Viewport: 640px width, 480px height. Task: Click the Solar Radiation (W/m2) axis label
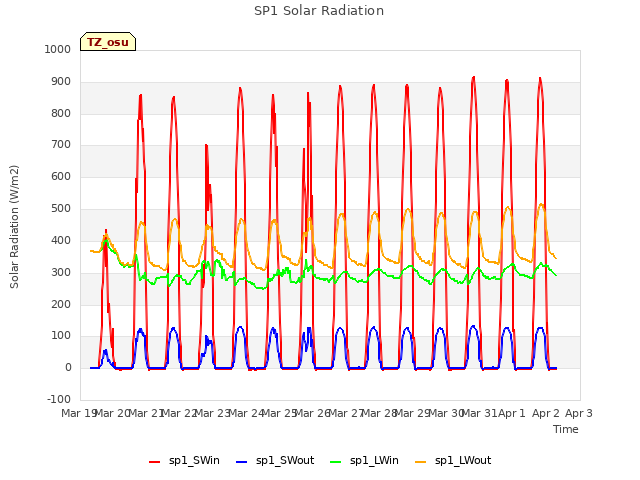point(14,227)
